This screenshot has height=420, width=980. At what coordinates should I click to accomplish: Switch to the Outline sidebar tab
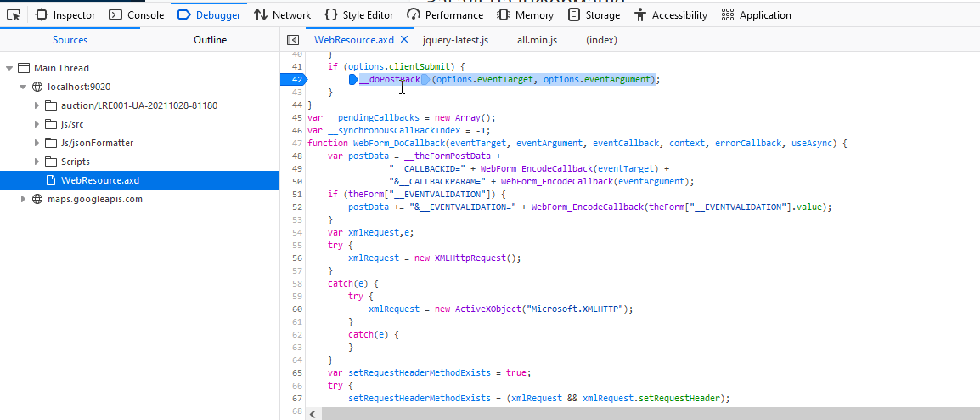pos(210,40)
